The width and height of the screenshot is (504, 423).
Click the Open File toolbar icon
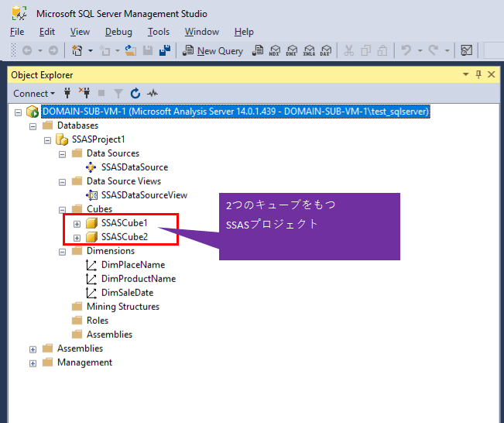130,50
